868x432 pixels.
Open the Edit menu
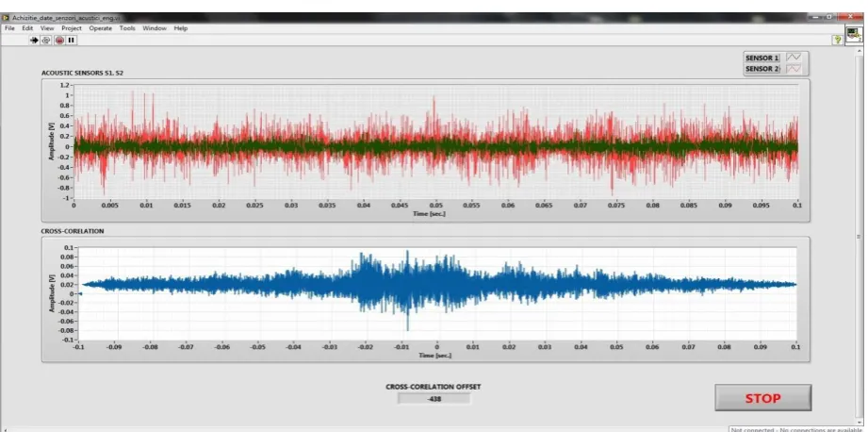tap(27, 28)
